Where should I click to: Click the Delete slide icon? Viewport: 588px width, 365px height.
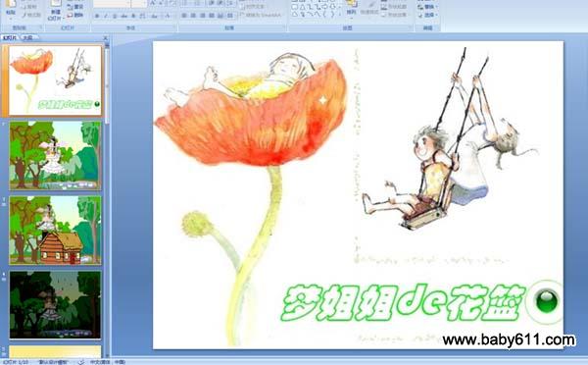pos(75,15)
